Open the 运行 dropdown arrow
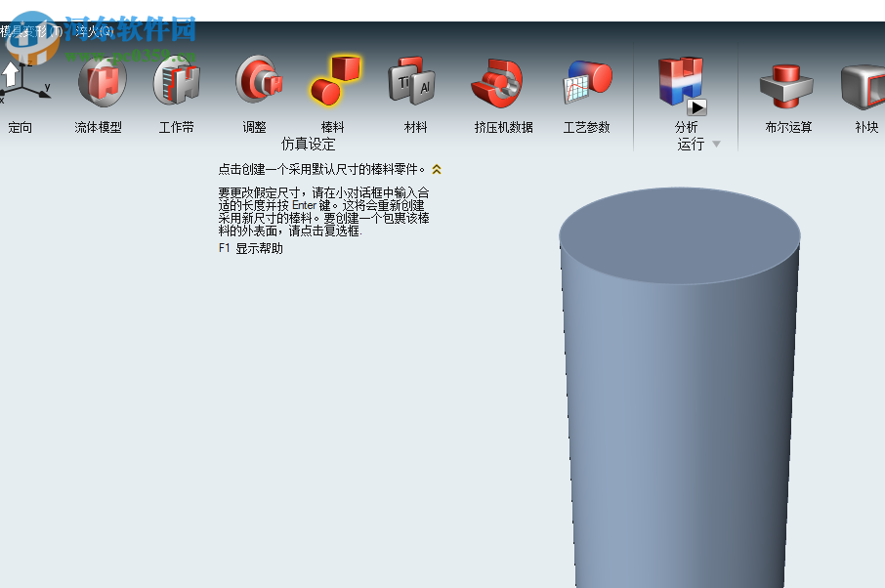Image resolution: width=885 pixels, height=588 pixels. coord(715,144)
